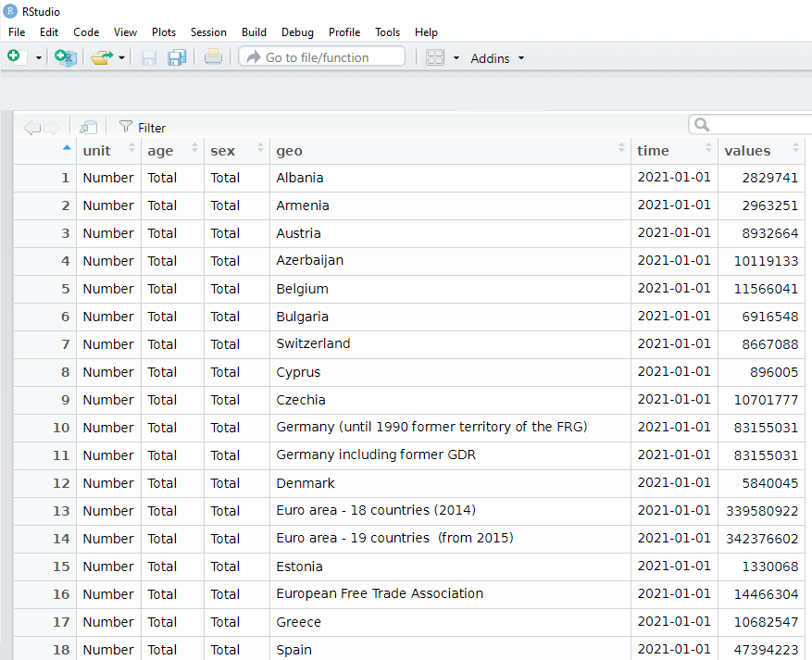This screenshot has width=812, height=660.
Task: Click the Go to file/function field
Action: coord(321,56)
